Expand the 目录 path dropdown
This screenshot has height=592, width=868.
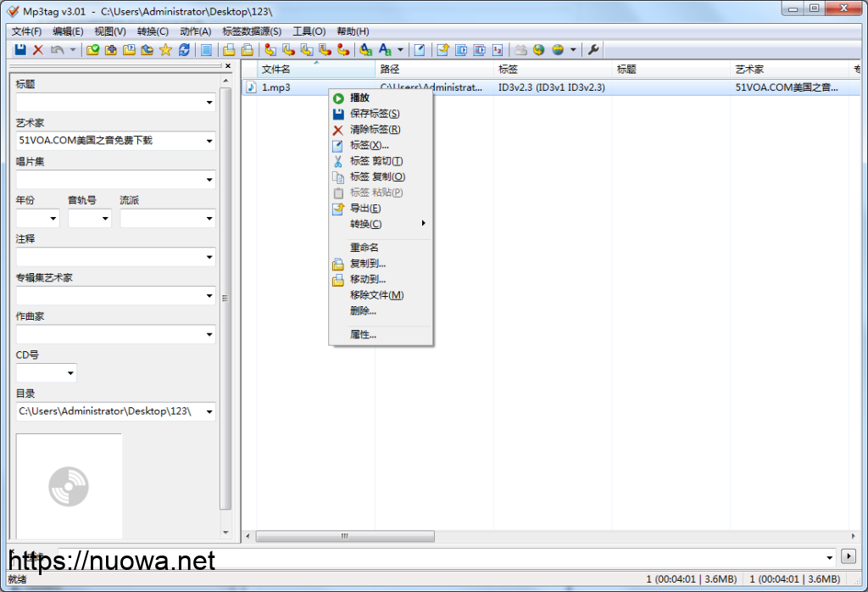point(209,412)
